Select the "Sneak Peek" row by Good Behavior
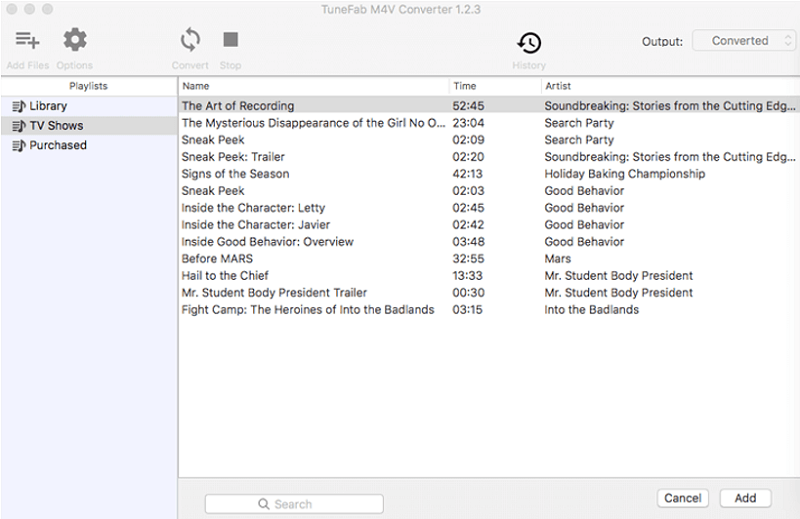800x519 pixels. pos(489,191)
